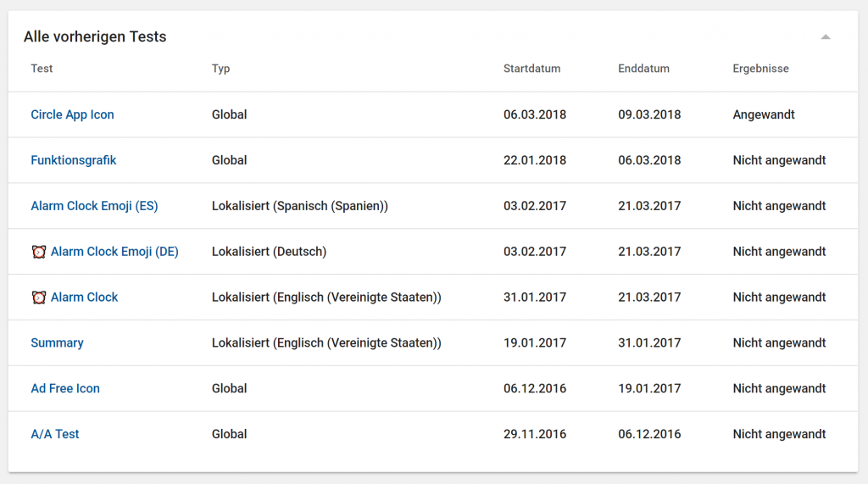Viewport: 868px width, 484px height.
Task: Open the A/A Test entry
Action: coord(55,434)
